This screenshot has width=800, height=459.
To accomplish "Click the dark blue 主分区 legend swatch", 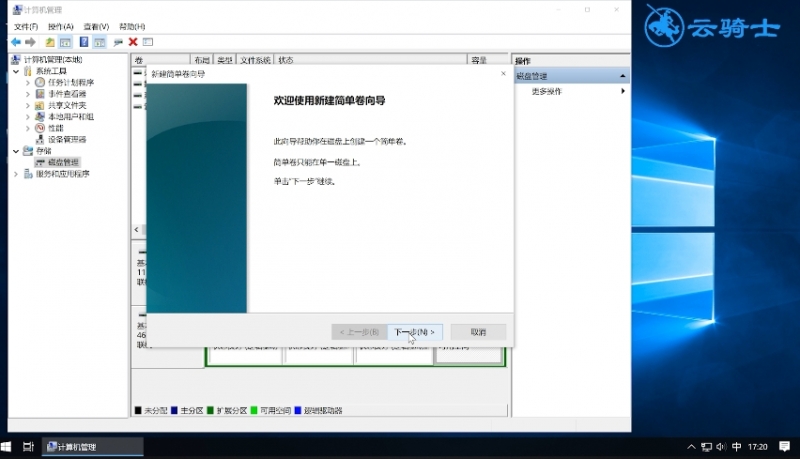I will [x=174, y=411].
